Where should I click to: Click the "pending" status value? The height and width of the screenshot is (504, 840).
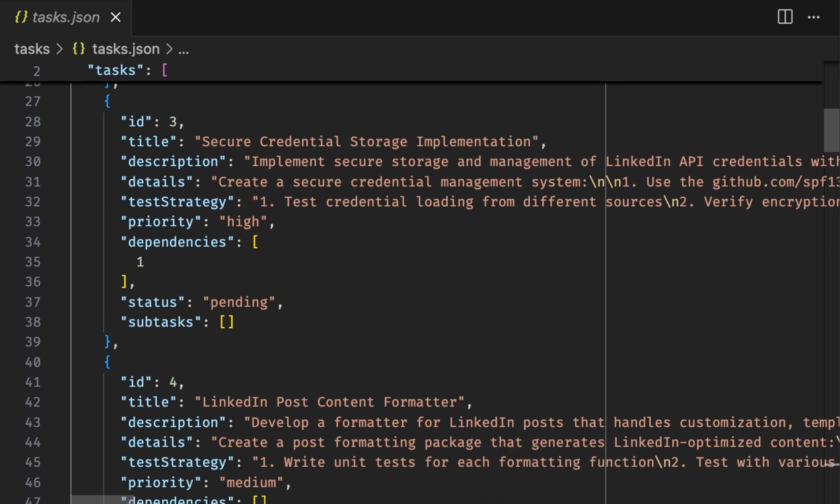click(238, 302)
